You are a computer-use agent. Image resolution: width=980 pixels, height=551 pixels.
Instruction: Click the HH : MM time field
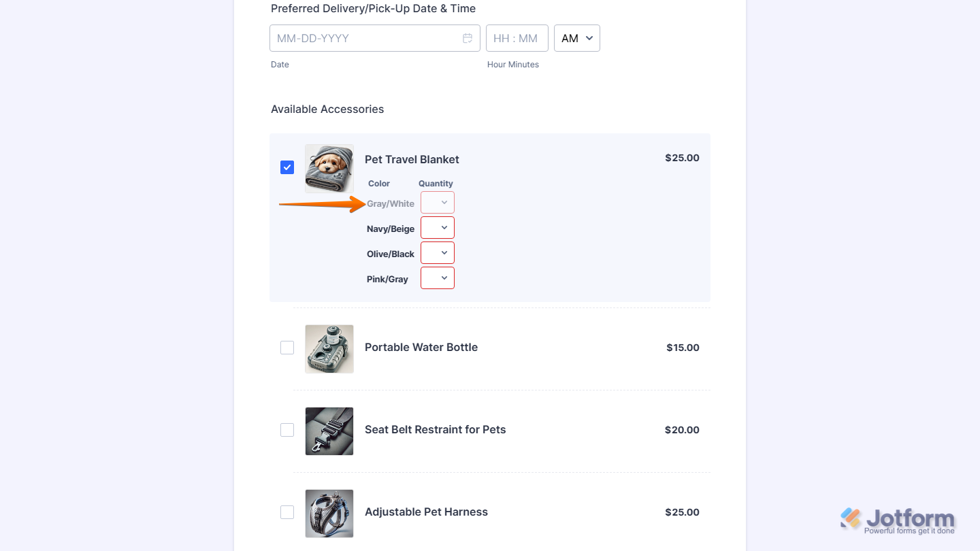click(517, 38)
